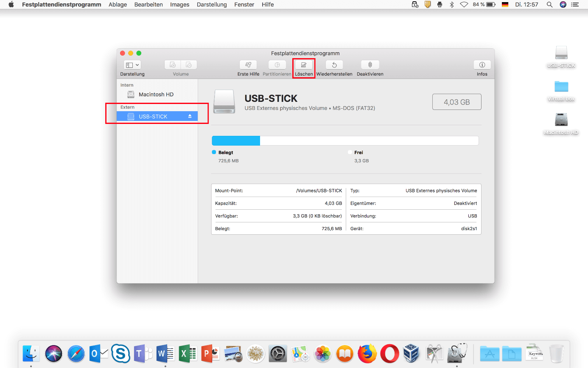588x368 pixels.
Task: Open the Infos panel icon
Action: pyautogui.click(x=482, y=65)
